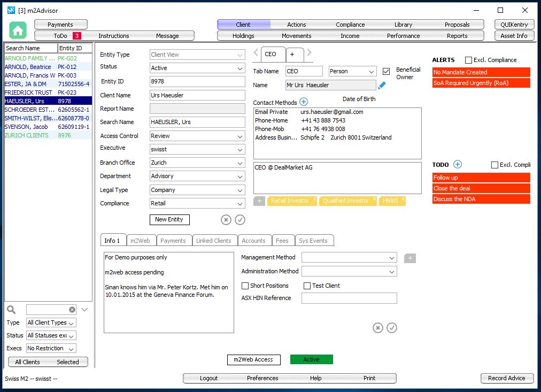This screenshot has height=392, width=541.
Task: Confirm entity changes with the checkmark circle
Action: (x=240, y=219)
